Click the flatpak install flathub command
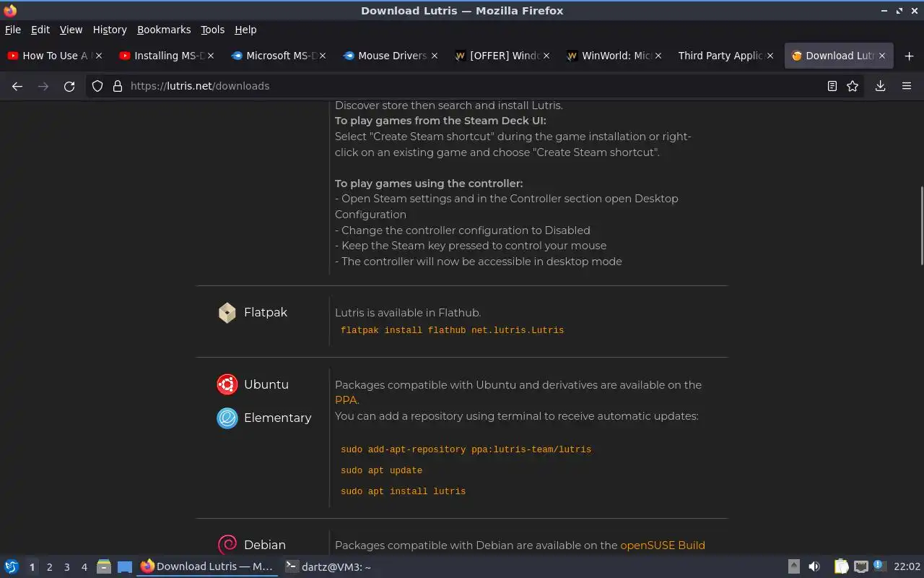 point(452,330)
